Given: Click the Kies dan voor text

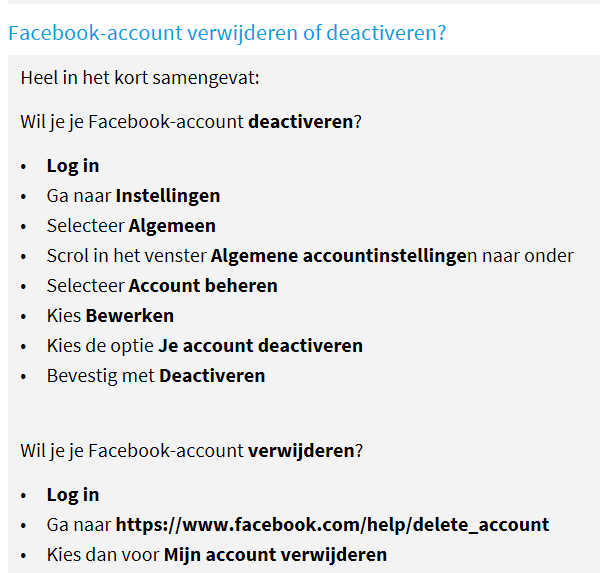Looking at the screenshot, I should (103, 555).
